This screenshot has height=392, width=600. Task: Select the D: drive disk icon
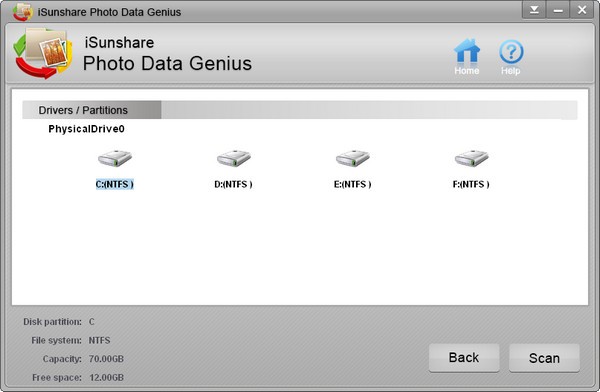point(233,158)
